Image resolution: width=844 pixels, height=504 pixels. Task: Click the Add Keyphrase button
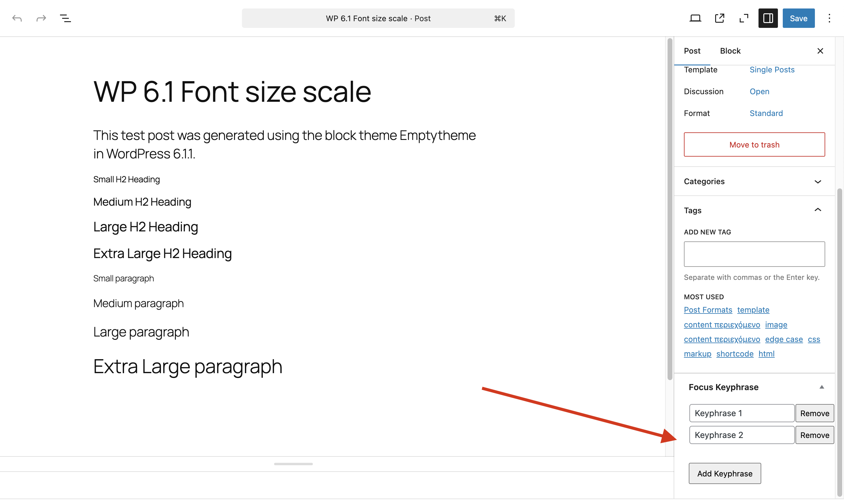724,473
